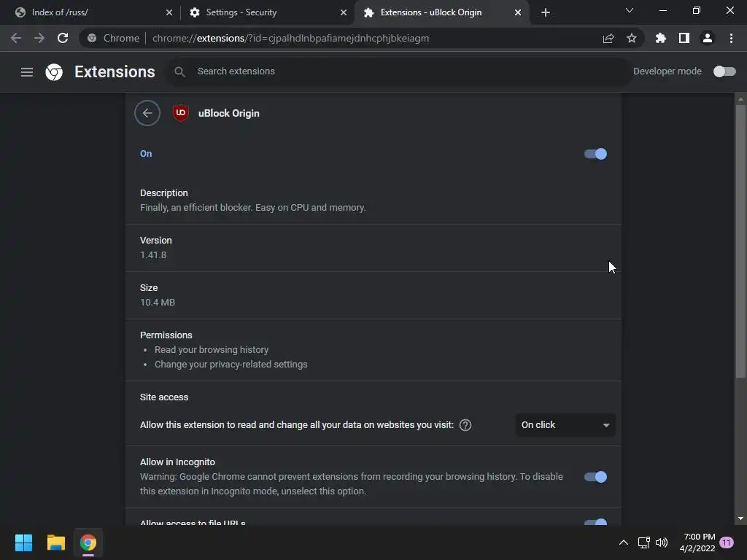The height and width of the screenshot is (560, 747).
Task: Disable Allow in Incognito toggle
Action: (595, 477)
